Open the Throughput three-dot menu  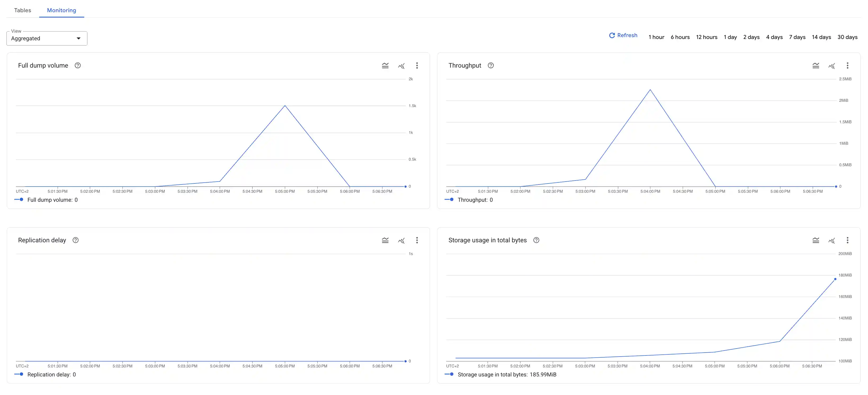point(848,65)
